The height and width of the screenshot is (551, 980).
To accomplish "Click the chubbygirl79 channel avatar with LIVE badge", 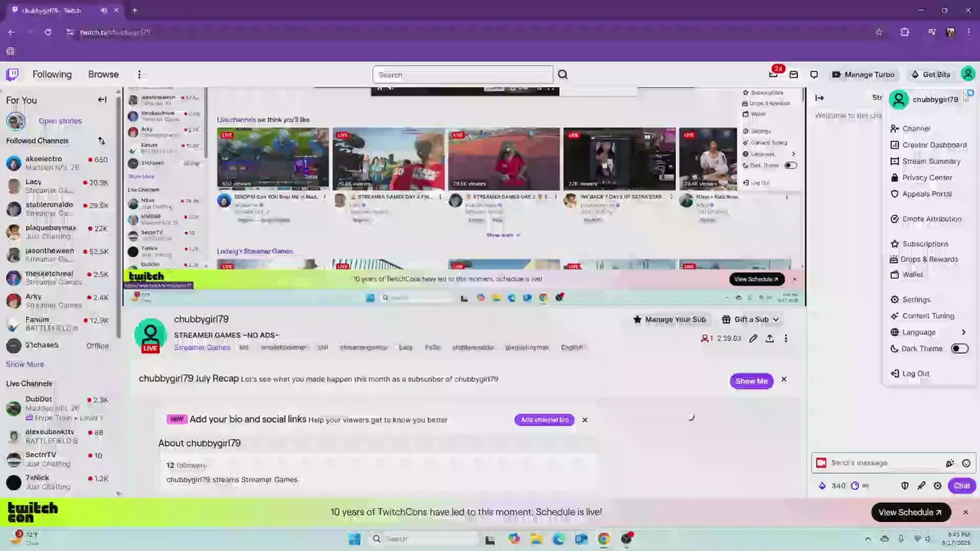I will [150, 336].
